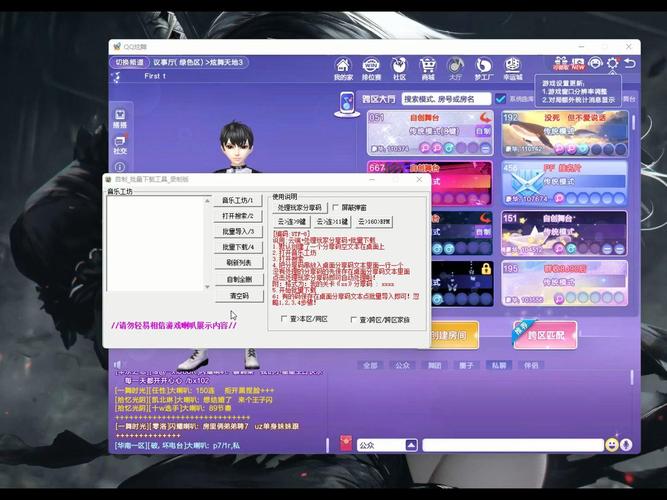Click 云>160>BPM button
Screen dimensions: 667x500
click(x=373, y=222)
